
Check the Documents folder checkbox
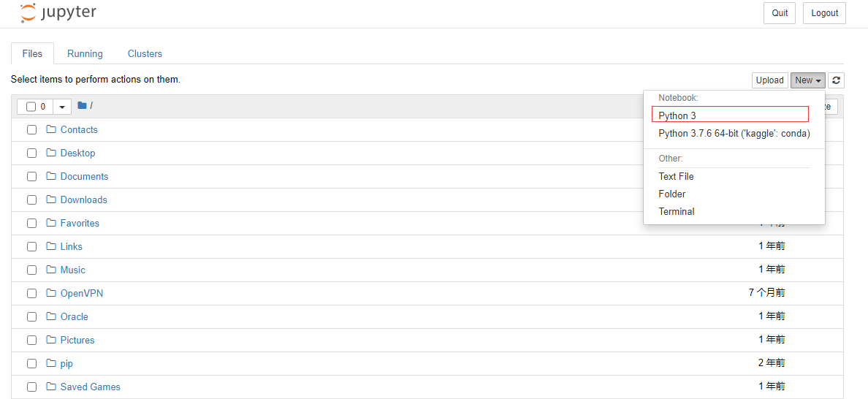click(x=31, y=177)
